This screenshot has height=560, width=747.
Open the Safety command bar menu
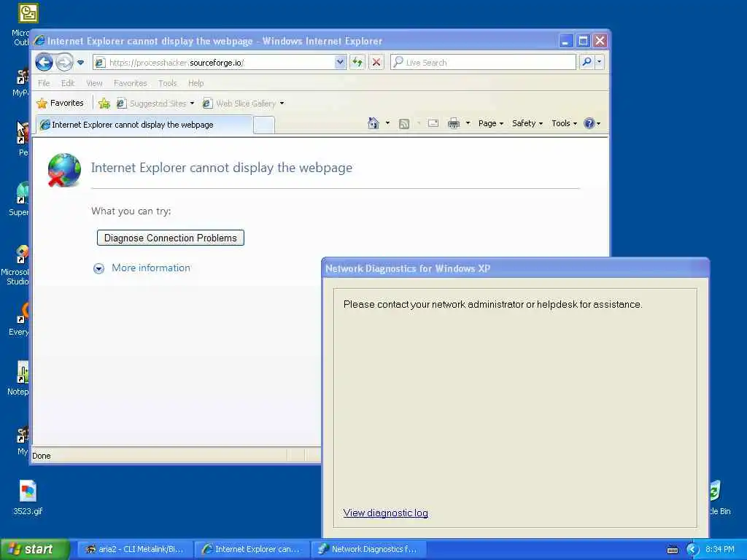coord(527,123)
